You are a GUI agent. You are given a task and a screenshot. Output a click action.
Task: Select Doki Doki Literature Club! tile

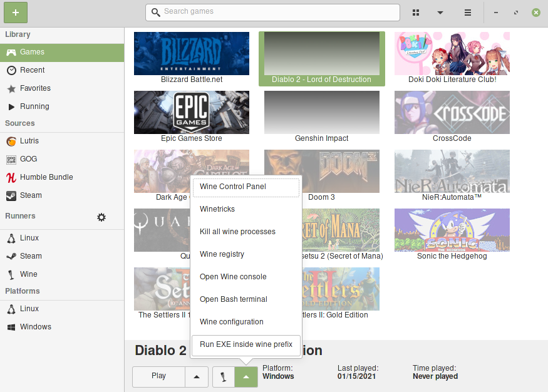(452, 58)
